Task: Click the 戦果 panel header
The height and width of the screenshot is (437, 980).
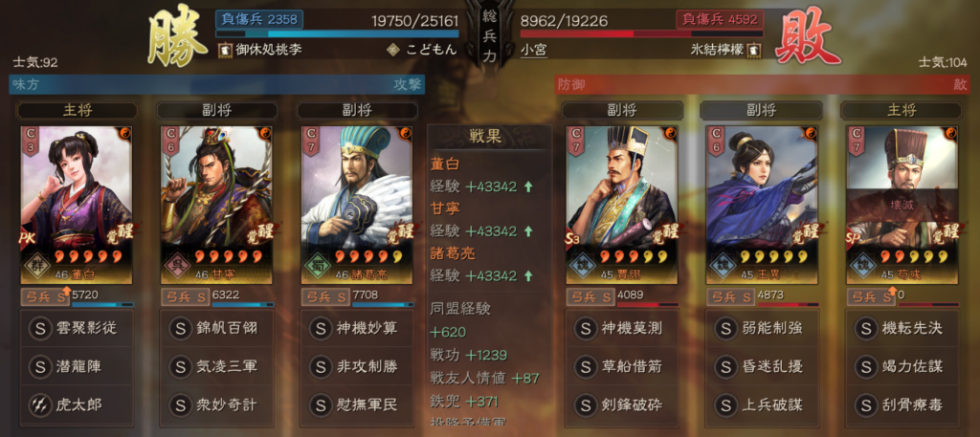Action: click(x=489, y=137)
